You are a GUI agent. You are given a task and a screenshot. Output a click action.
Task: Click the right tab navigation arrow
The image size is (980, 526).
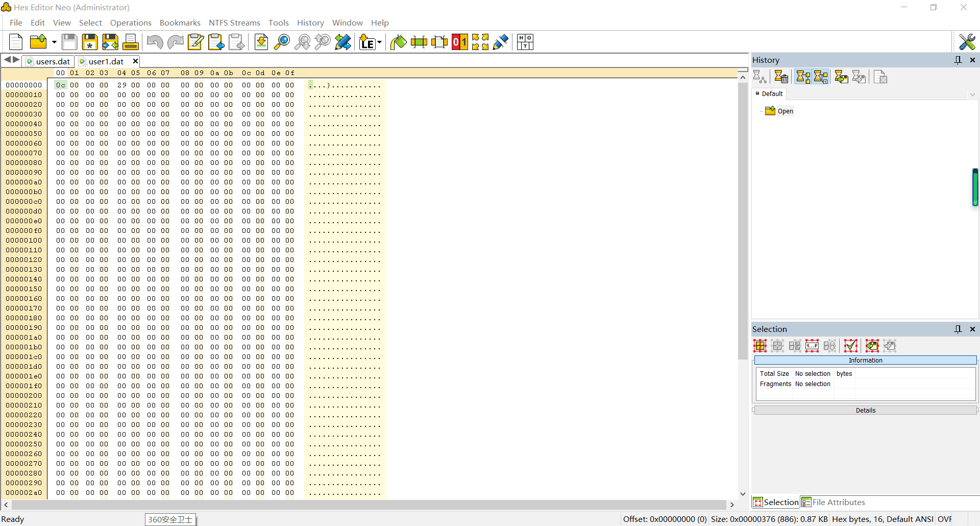(x=16, y=60)
